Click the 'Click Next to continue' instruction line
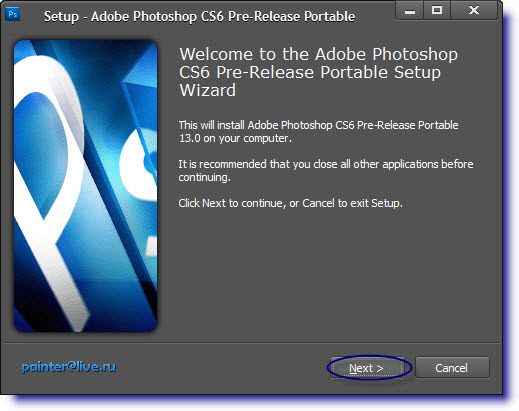Screen dimensions: 519x411 click(290, 203)
